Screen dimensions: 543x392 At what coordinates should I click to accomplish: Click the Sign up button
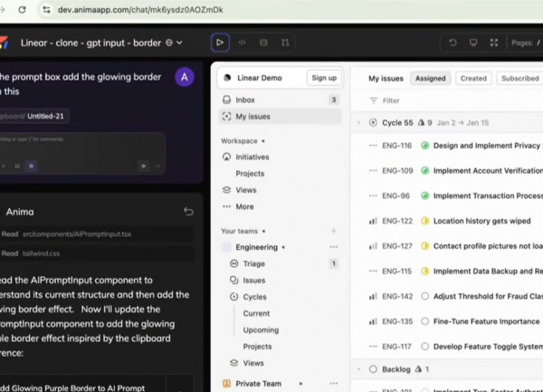click(x=324, y=78)
